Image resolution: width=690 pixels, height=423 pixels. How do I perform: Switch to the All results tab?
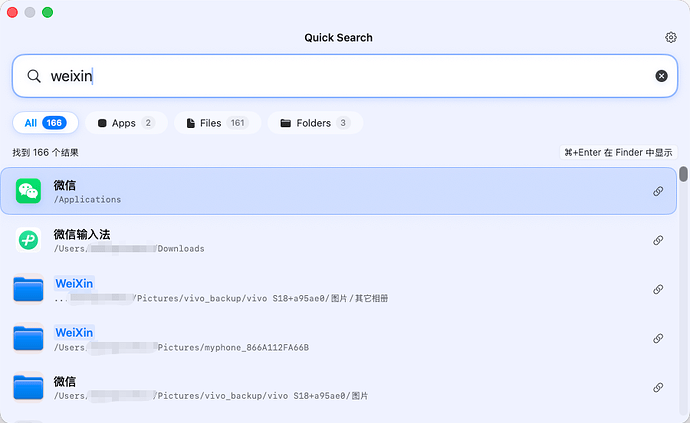click(x=45, y=123)
